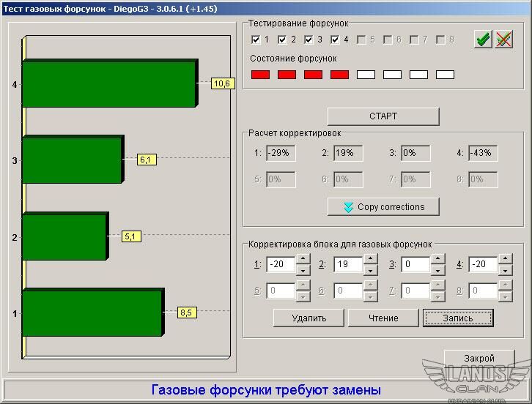Uncheck injector 1 testing checkbox

[x=256, y=40]
